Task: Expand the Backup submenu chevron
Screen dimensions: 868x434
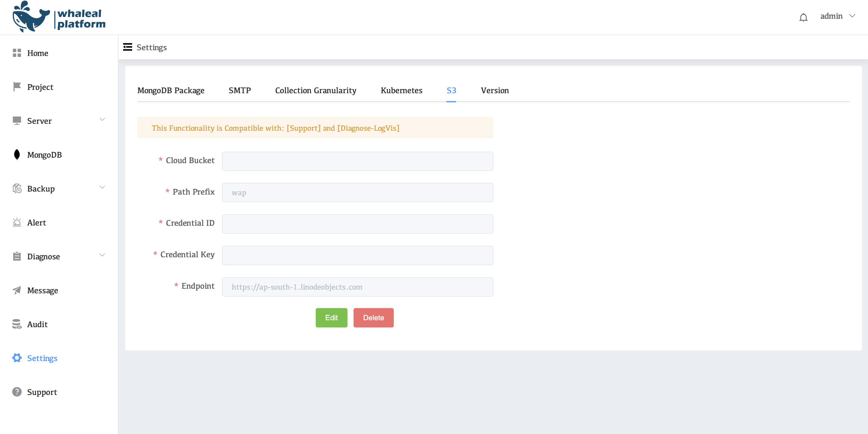Action: [102, 188]
